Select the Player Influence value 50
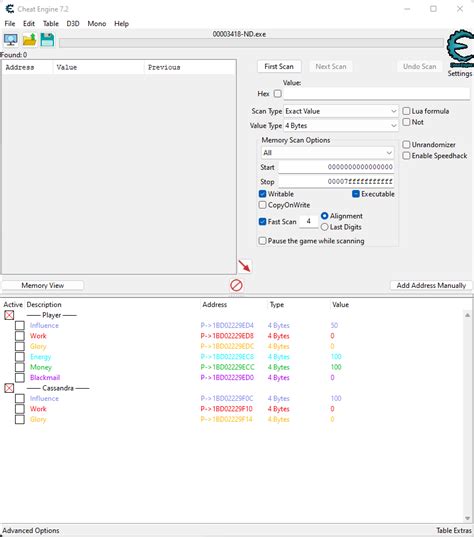The width and height of the screenshot is (474, 537). coord(334,325)
